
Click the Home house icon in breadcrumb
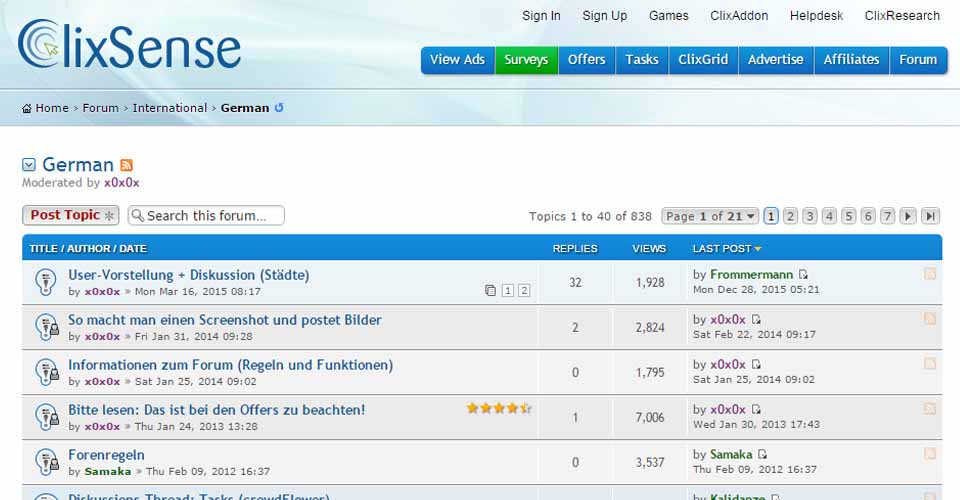pos(26,108)
